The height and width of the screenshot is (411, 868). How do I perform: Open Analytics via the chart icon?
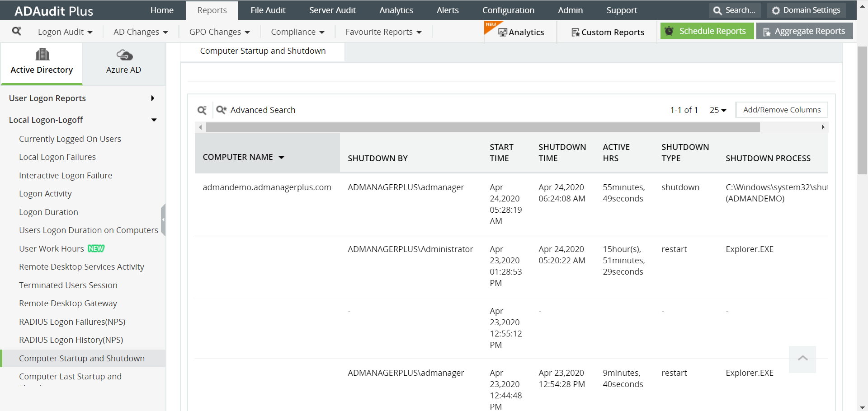(x=503, y=32)
